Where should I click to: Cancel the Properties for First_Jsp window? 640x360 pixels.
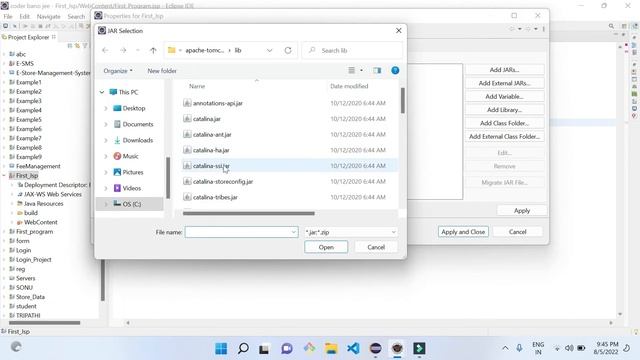518,231
